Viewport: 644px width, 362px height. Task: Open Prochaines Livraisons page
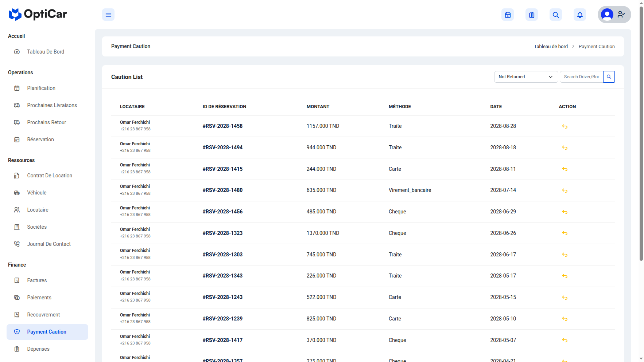47,105
